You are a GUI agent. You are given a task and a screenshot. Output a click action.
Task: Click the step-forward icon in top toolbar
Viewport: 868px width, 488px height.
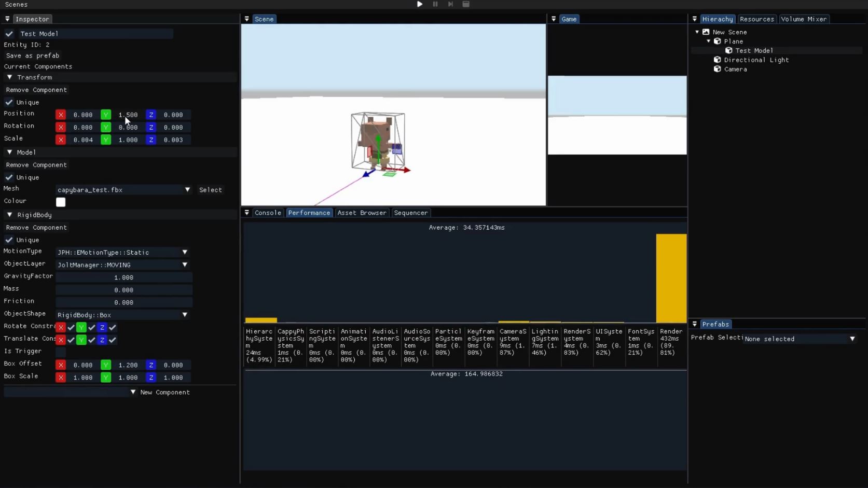(x=450, y=4)
